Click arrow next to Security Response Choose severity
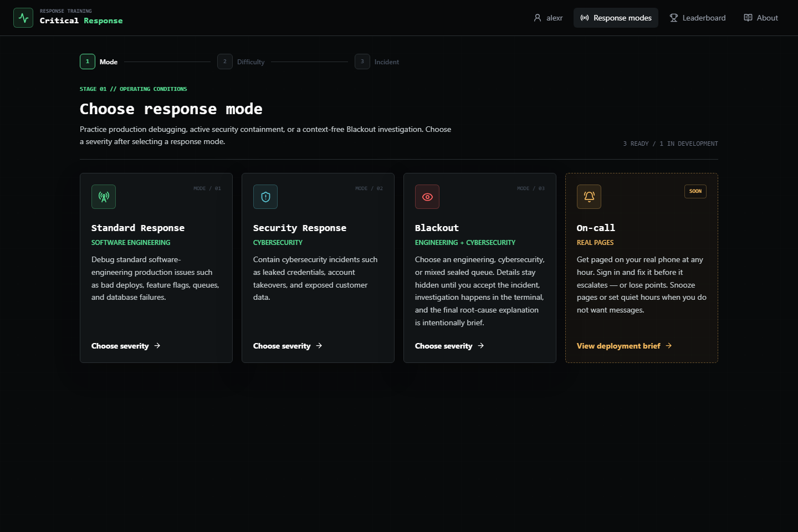 coord(319,346)
